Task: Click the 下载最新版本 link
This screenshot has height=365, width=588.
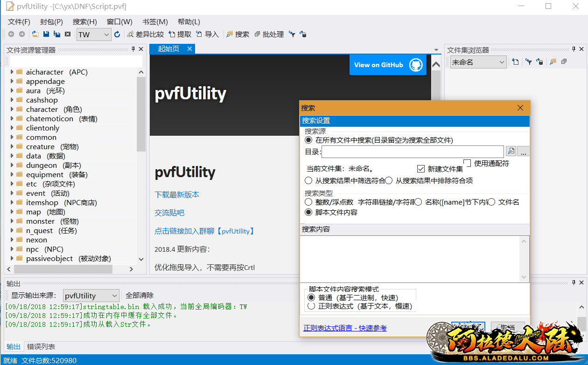Action: tap(177, 194)
